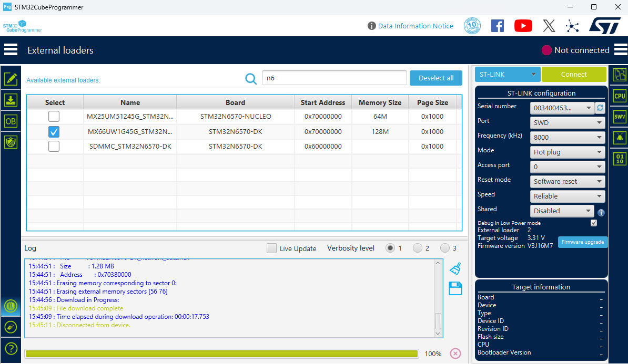Open the Data Information Notice link
Image resolution: width=628 pixels, height=364 pixels.
click(416, 26)
